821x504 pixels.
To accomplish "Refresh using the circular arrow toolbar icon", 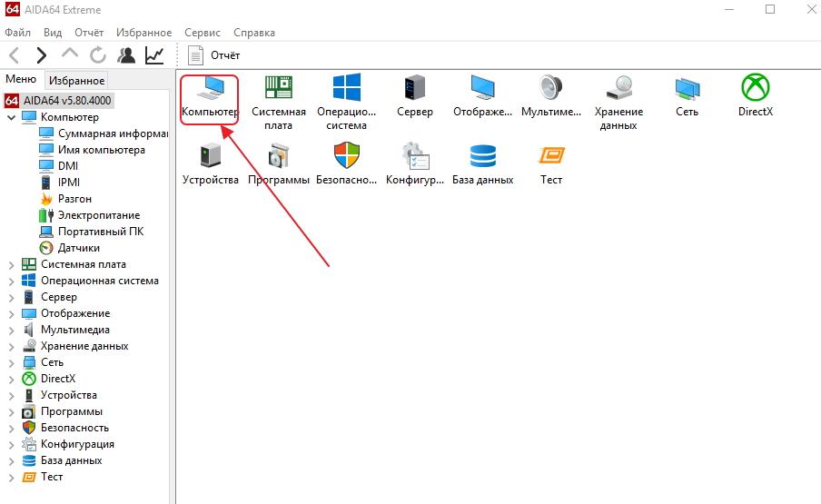I will [x=98, y=55].
